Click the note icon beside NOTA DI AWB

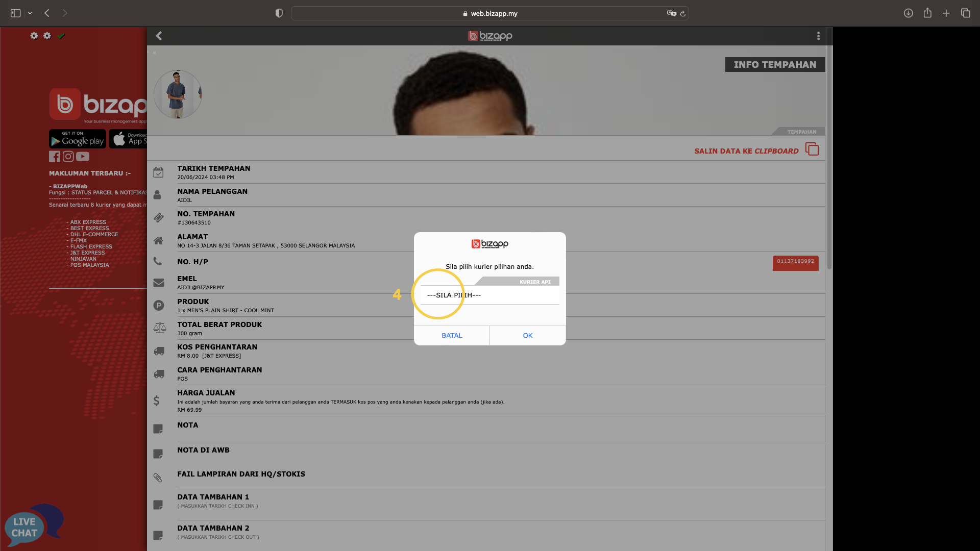coord(158,454)
